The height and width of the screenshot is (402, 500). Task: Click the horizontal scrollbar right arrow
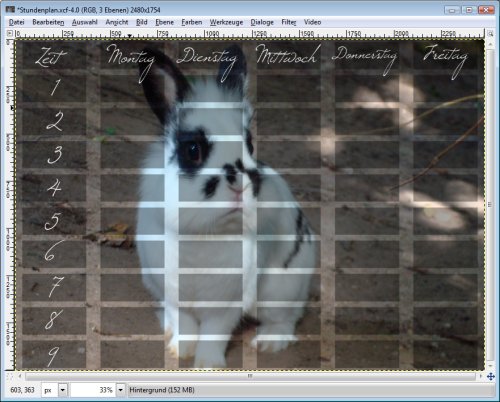point(481,376)
